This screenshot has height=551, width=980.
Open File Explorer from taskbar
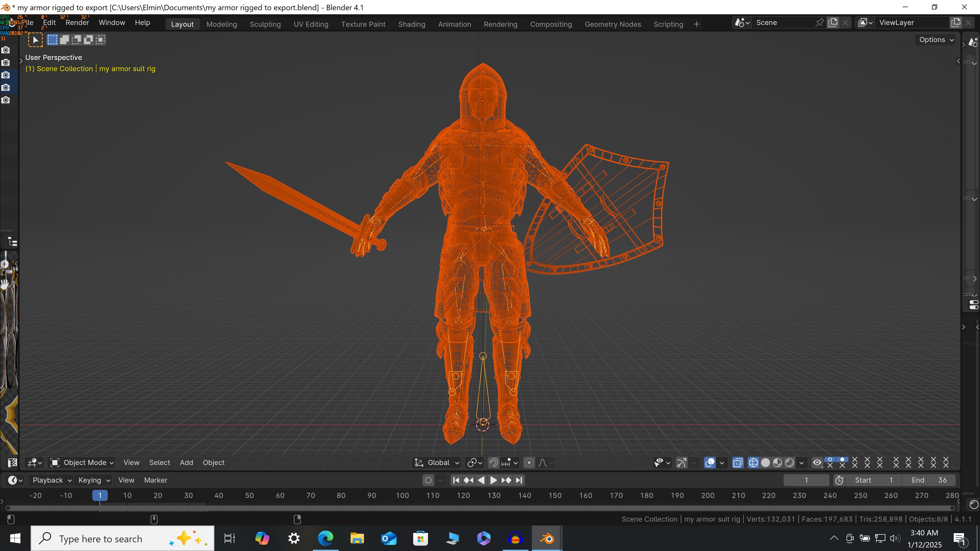tap(357, 539)
